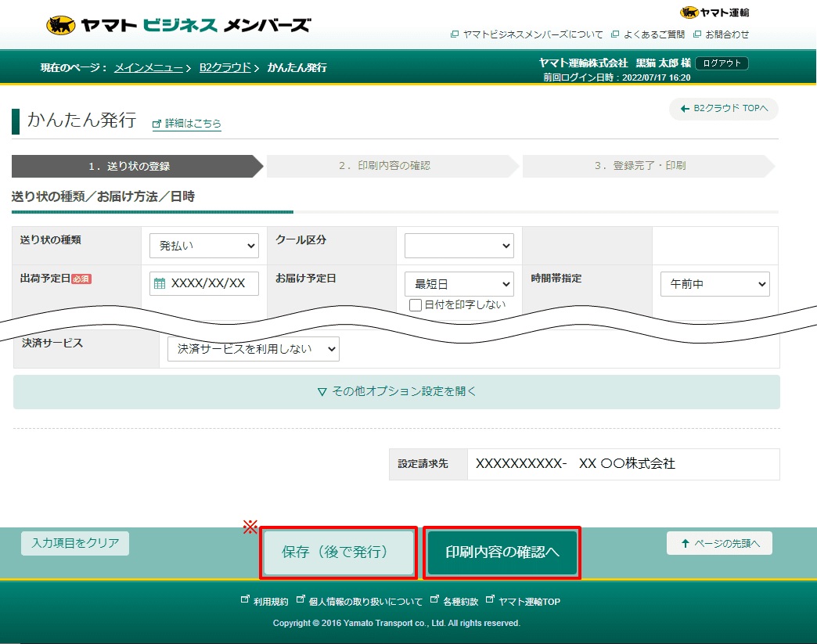Click the 決済サービス label
Screen dimensions: 817x644
pyautogui.click(x=52, y=343)
